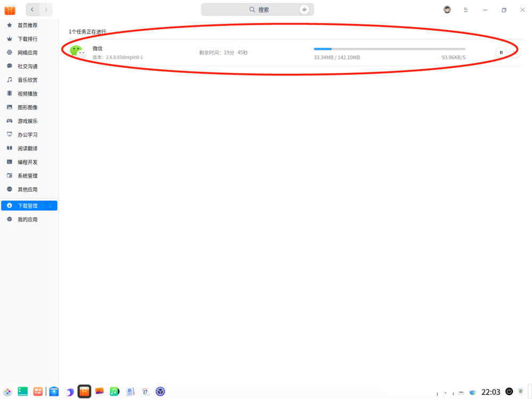Open the 首页推荐 home page

point(28,25)
